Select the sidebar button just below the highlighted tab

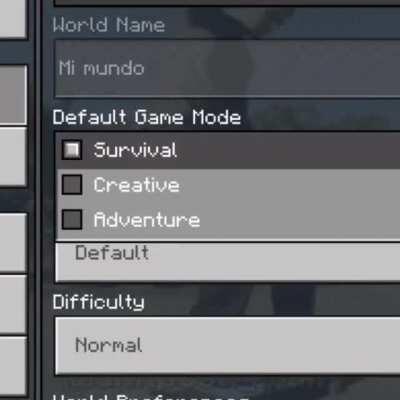tap(13, 157)
